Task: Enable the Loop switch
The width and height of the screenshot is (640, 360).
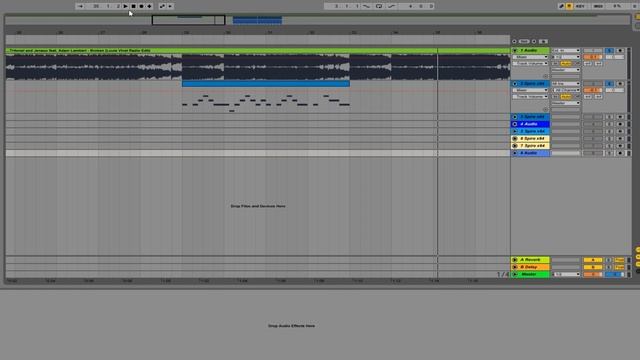Action: [x=379, y=6]
